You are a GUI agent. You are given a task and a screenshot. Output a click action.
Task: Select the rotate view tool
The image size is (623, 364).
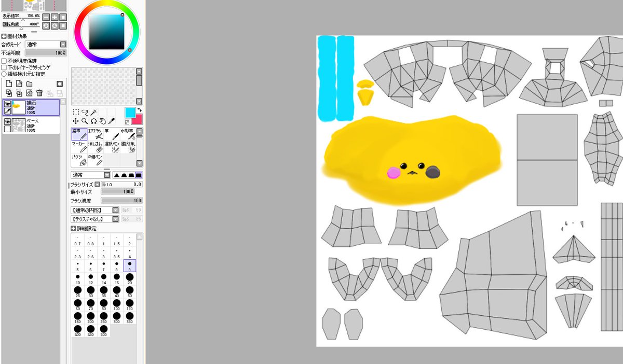pos(93,120)
